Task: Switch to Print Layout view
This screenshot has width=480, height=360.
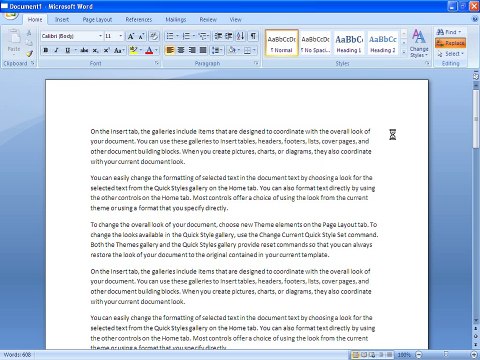Action: pos(355,355)
